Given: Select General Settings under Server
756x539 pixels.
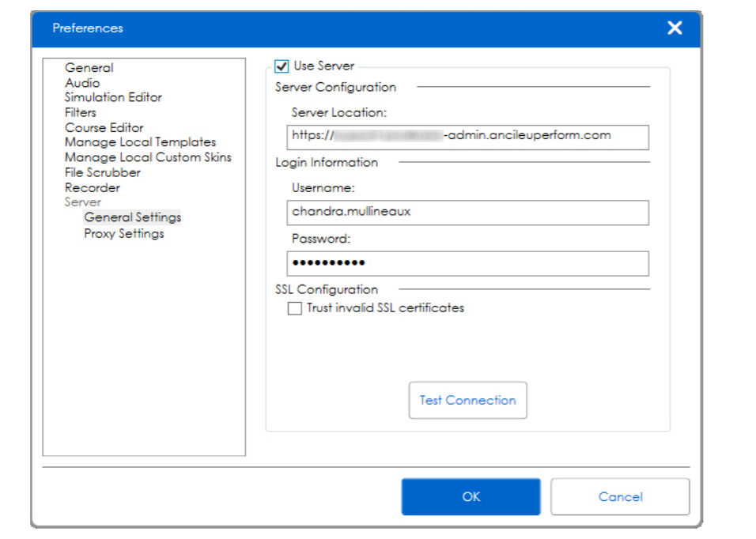Looking at the screenshot, I should point(133,217).
